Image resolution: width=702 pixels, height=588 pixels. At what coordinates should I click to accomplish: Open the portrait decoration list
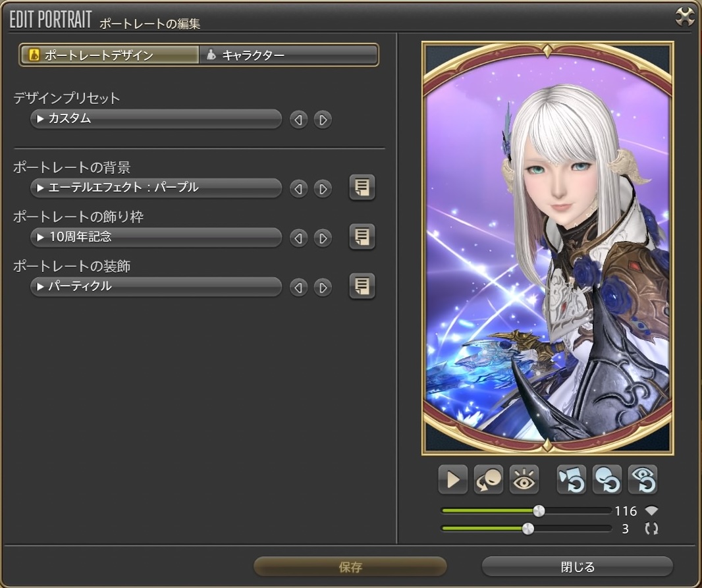362,286
